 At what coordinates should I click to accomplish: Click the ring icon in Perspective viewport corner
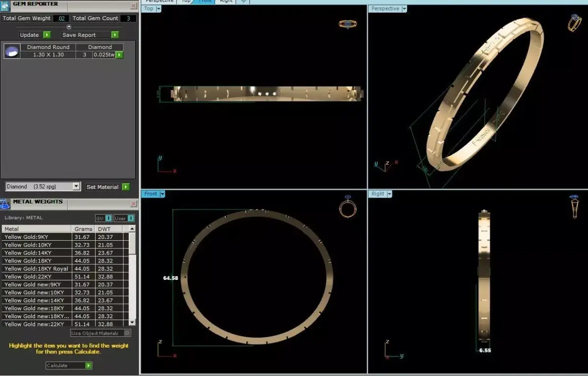pos(574,22)
